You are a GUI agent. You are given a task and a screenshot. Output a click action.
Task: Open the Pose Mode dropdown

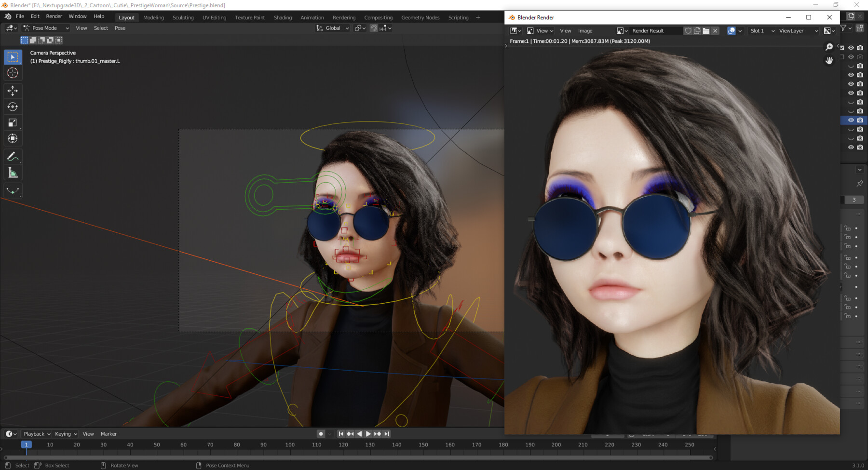point(46,28)
